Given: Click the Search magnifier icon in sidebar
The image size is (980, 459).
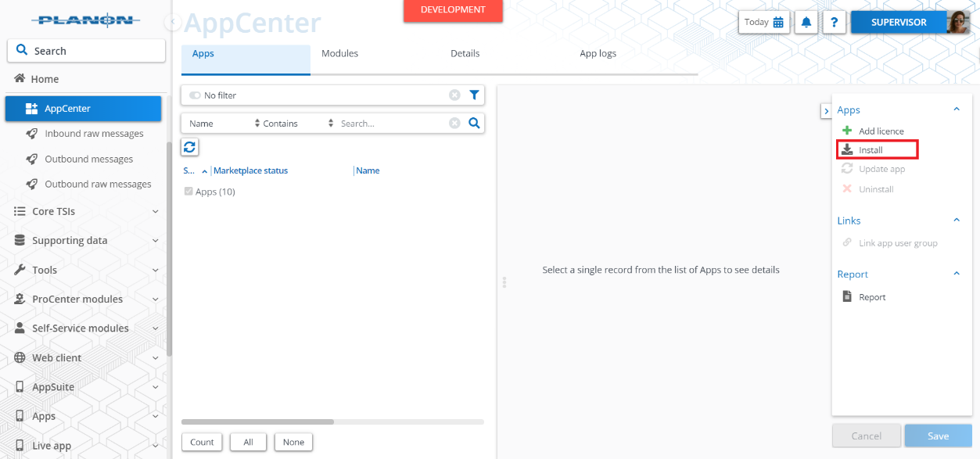Looking at the screenshot, I should tap(22, 51).
